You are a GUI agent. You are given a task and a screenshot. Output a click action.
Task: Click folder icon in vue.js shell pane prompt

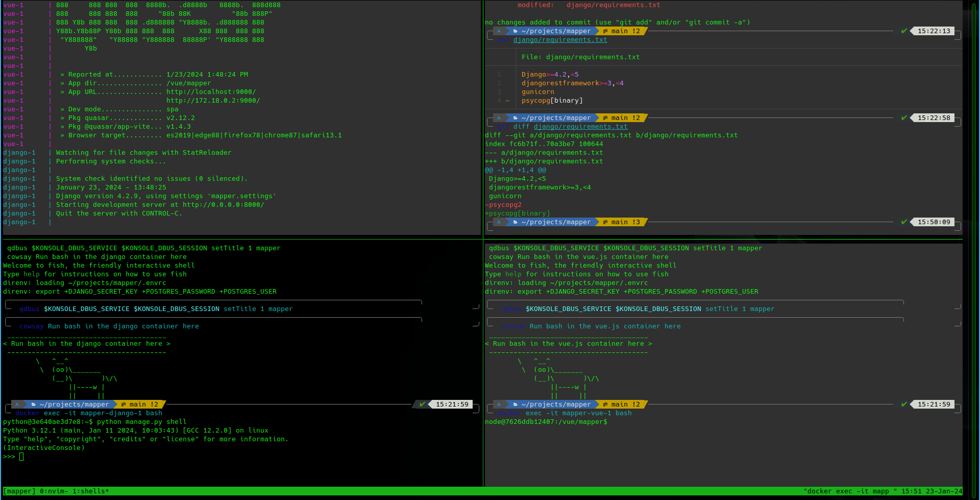coord(516,404)
